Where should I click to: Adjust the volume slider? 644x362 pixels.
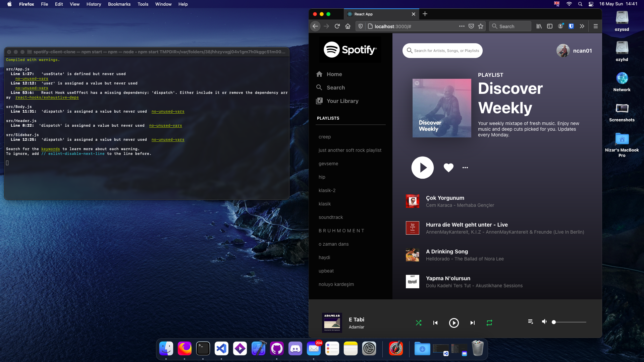click(x=570, y=322)
